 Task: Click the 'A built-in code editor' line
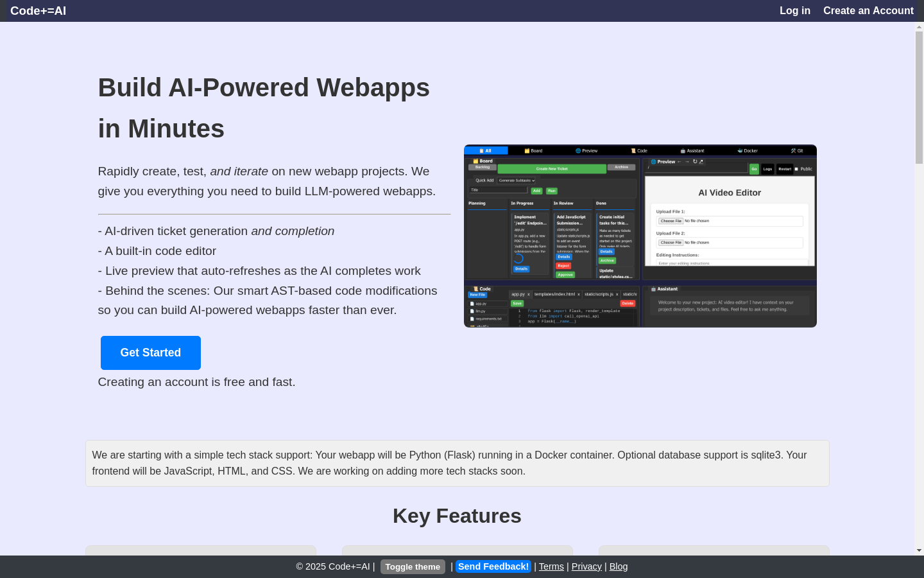[x=157, y=251]
